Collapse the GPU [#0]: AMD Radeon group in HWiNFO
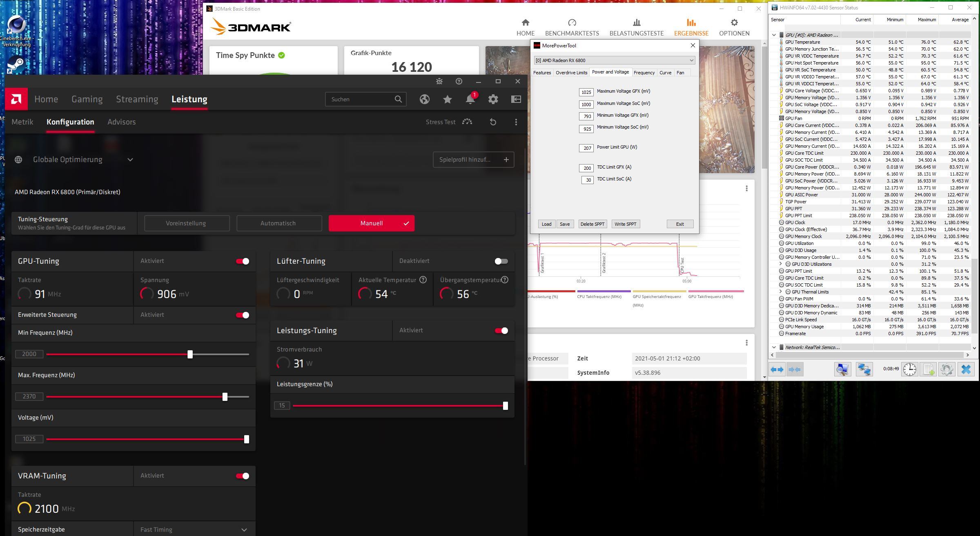Image resolution: width=980 pixels, height=536 pixels. pos(774,35)
